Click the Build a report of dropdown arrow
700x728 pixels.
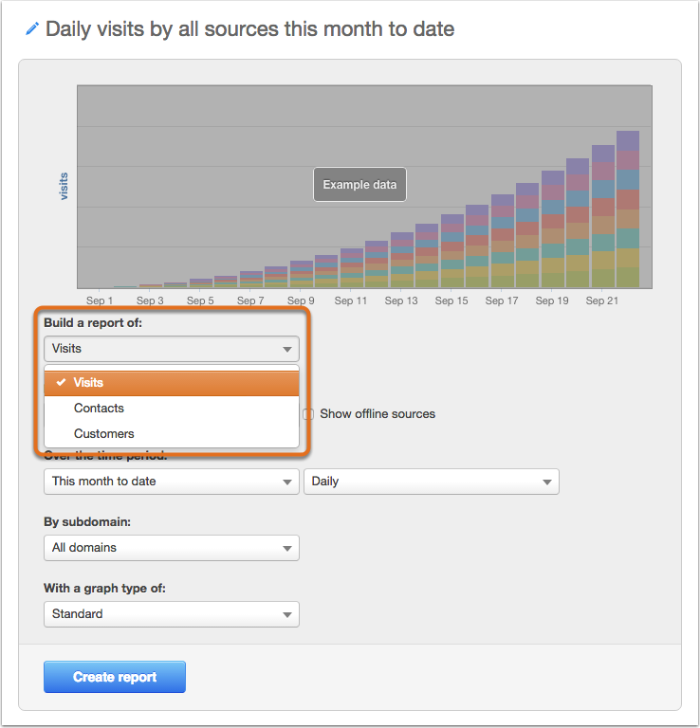tap(287, 349)
